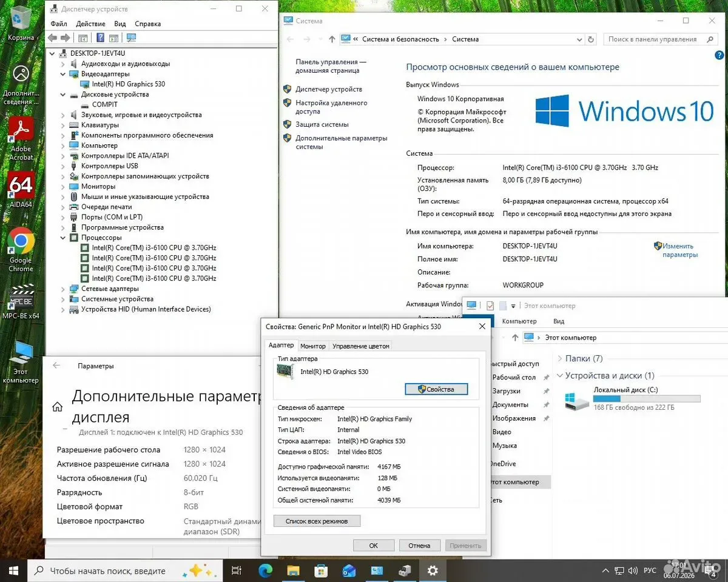This screenshot has height=582, width=728.
Task: Click the blue Help question-mark toolbar icon
Action: point(101,38)
